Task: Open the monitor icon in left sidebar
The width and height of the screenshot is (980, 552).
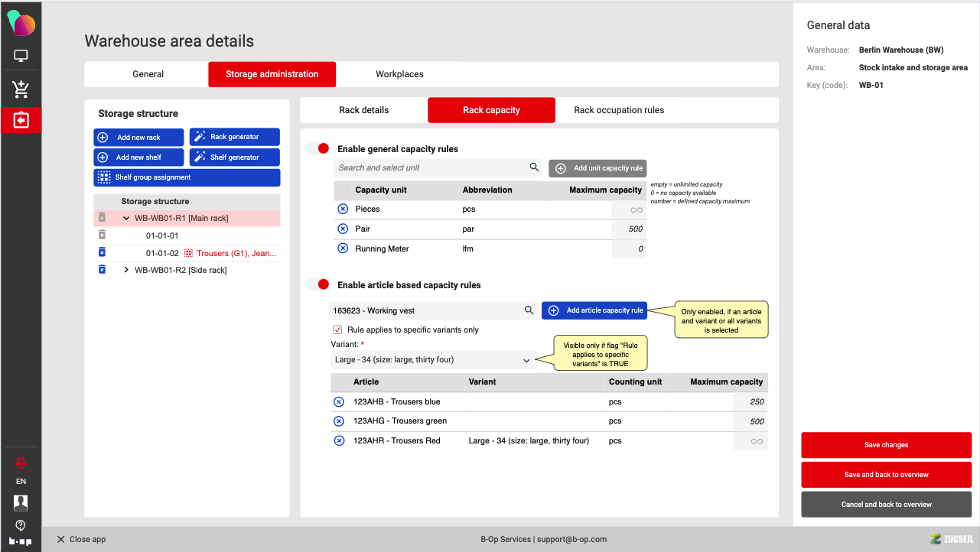Action: coord(21,56)
